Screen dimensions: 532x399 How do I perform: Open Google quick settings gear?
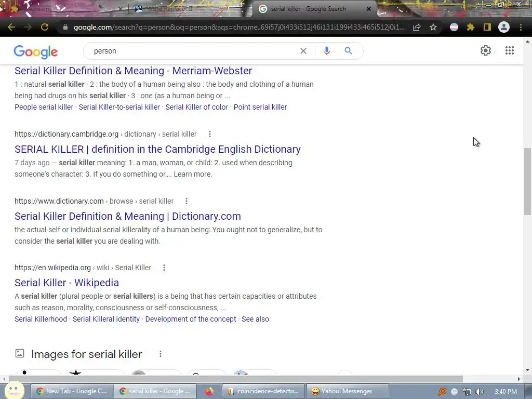pos(486,50)
